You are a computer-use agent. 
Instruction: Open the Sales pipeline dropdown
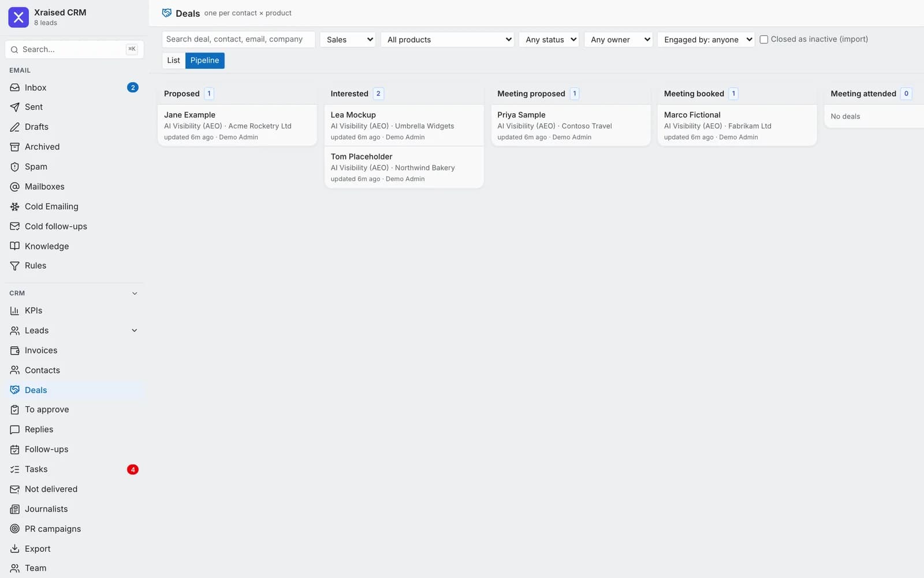(x=348, y=39)
